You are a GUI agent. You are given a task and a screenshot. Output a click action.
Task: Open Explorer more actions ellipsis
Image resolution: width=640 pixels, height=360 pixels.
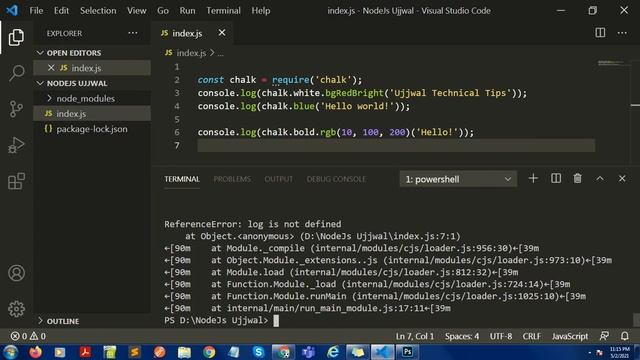pos(133,33)
